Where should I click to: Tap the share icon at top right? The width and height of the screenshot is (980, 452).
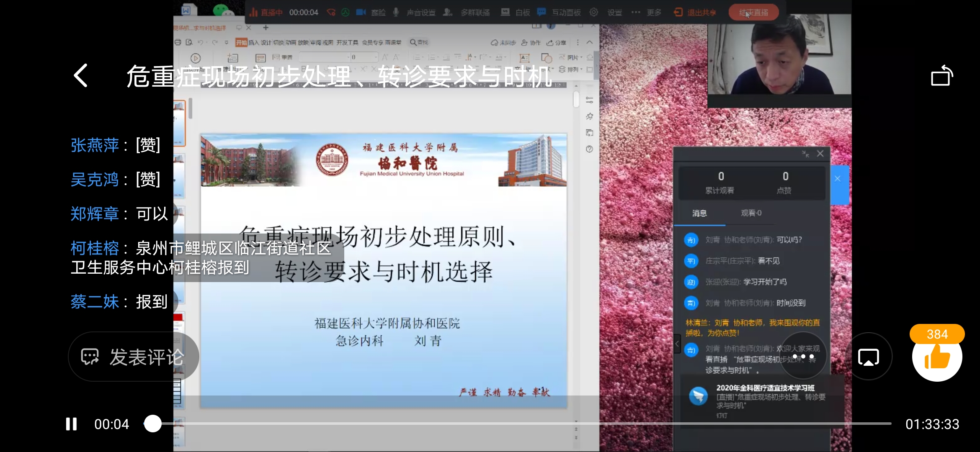click(941, 76)
